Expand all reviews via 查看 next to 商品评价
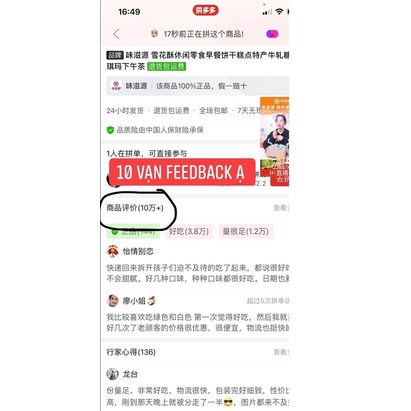Screen dimensions: 411x411 pyautogui.click(x=281, y=208)
